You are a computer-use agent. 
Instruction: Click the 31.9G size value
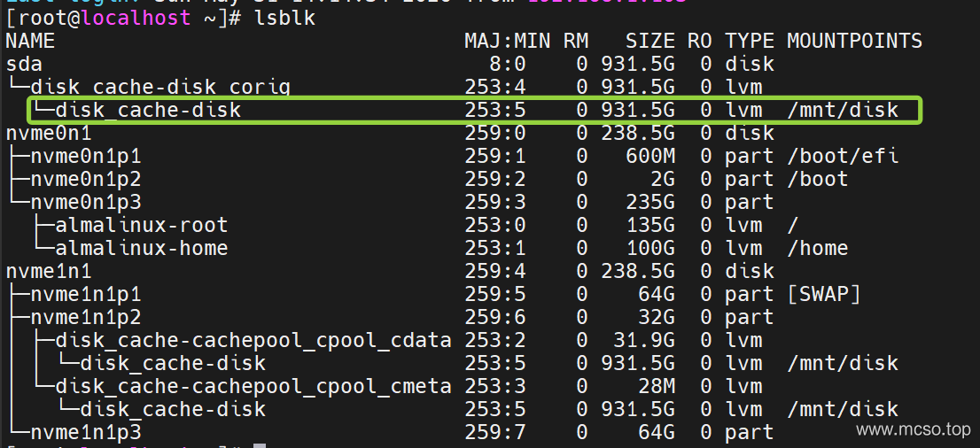(644, 341)
